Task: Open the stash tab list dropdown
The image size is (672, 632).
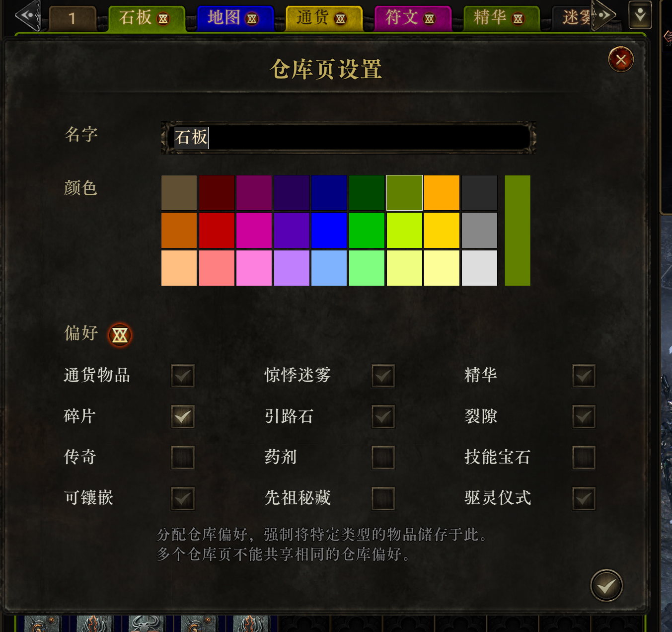Action: 640,15
